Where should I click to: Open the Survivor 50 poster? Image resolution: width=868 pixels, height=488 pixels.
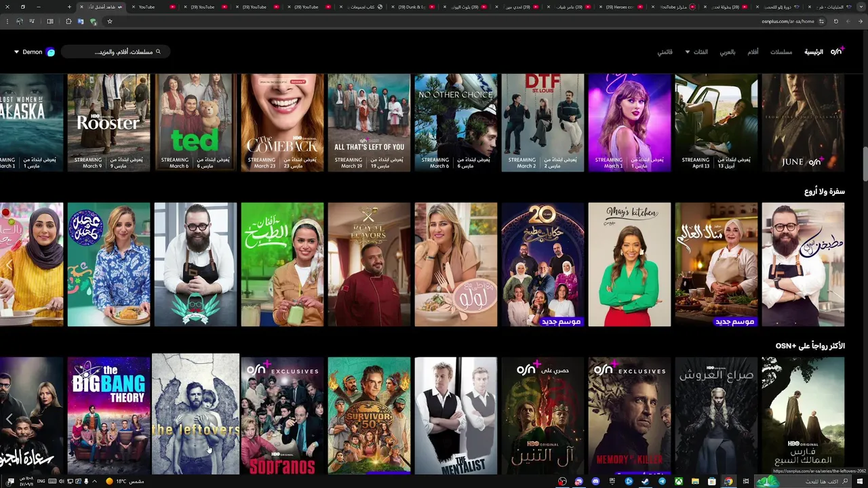pyautogui.click(x=369, y=415)
